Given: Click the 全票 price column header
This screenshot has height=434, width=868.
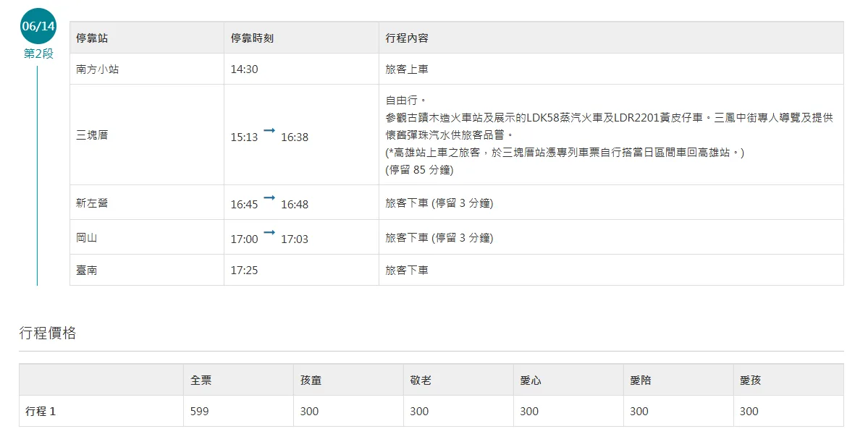Looking at the screenshot, I should pos(201,380).
